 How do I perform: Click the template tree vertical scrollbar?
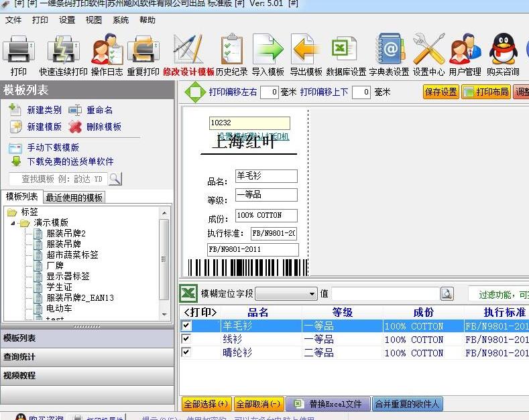click(x=164, y=259)
